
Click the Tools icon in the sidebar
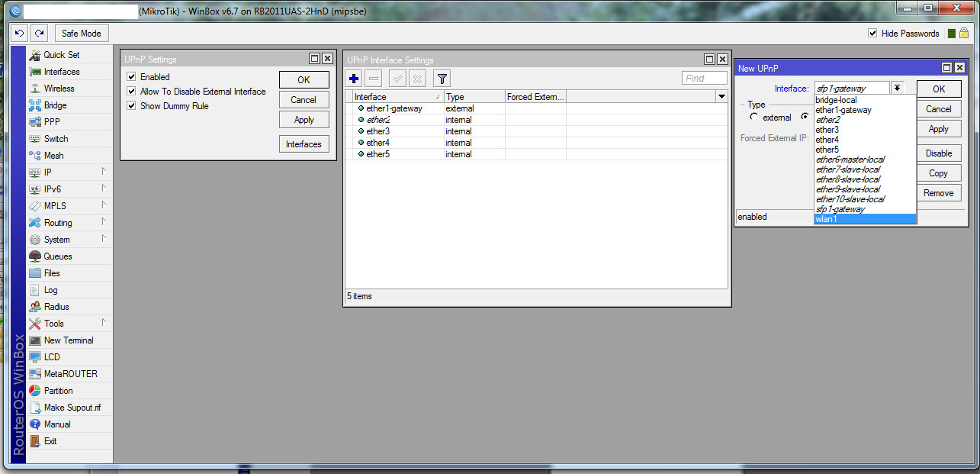click(x=35, y=324)
